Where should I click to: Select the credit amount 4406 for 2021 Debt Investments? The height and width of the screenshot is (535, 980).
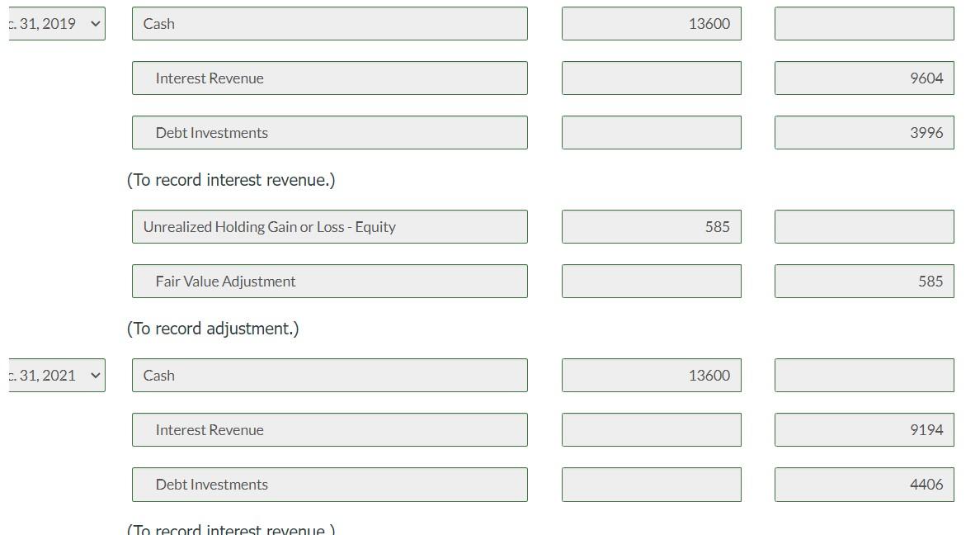coord(864,485)
